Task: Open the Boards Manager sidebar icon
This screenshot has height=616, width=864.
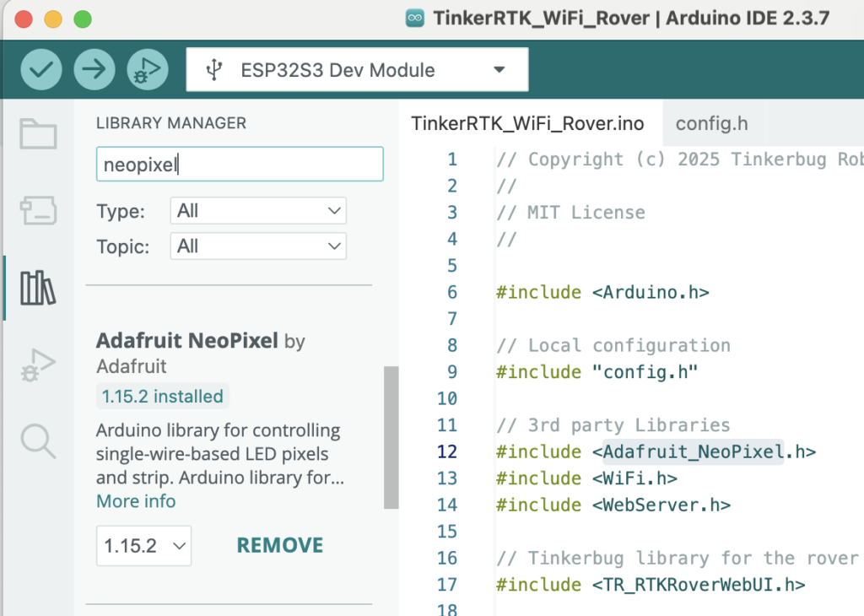Action: point(38,210)
